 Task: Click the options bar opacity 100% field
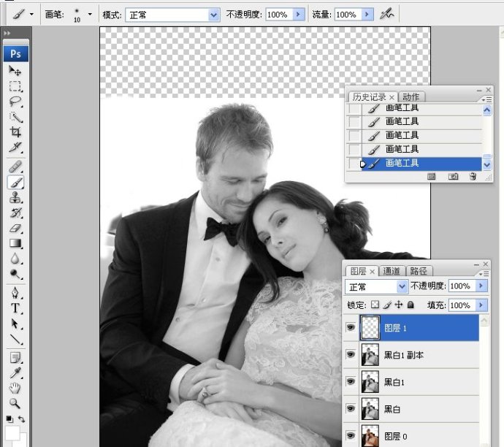(279, 15)
